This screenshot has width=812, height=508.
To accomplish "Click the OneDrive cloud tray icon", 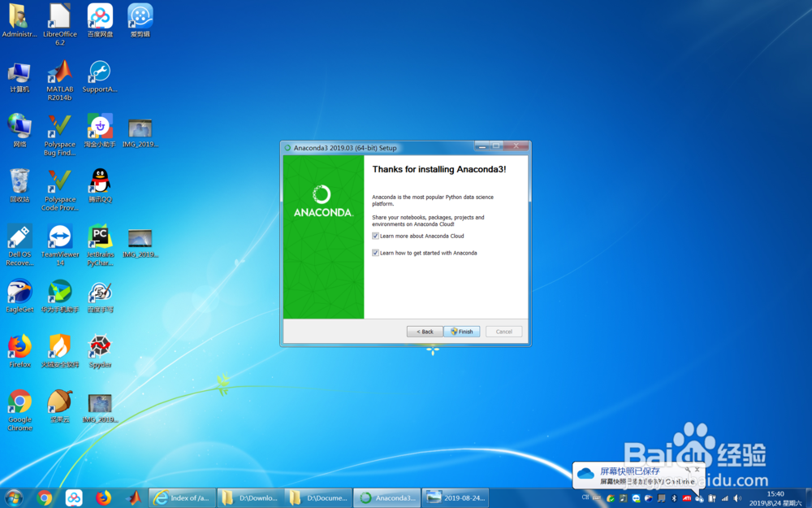I will [x=699, y=499].
